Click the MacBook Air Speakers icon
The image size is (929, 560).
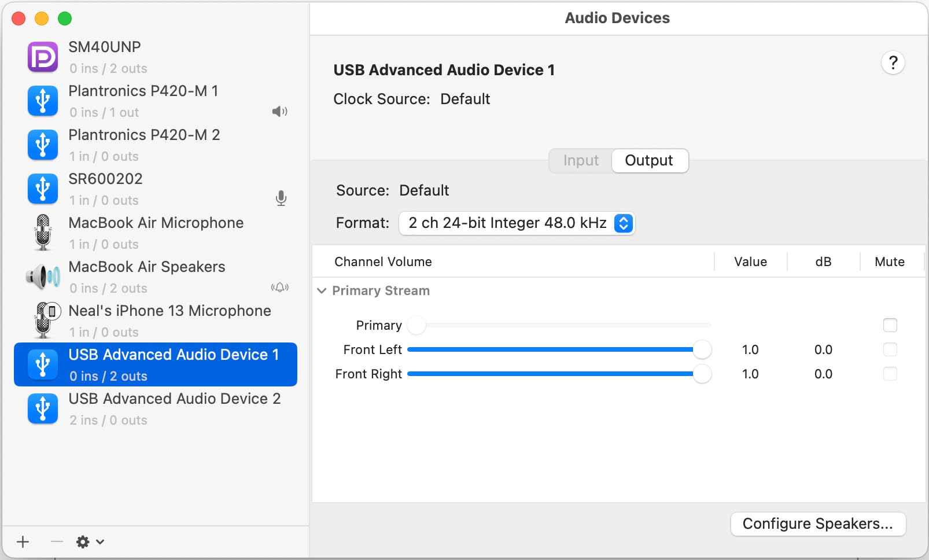[x=43, y=277]
